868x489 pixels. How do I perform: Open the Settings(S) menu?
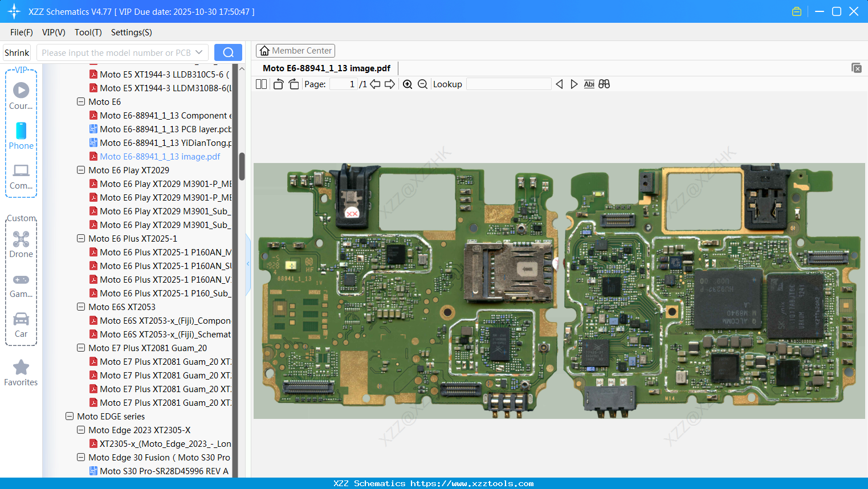coord(131,32)
